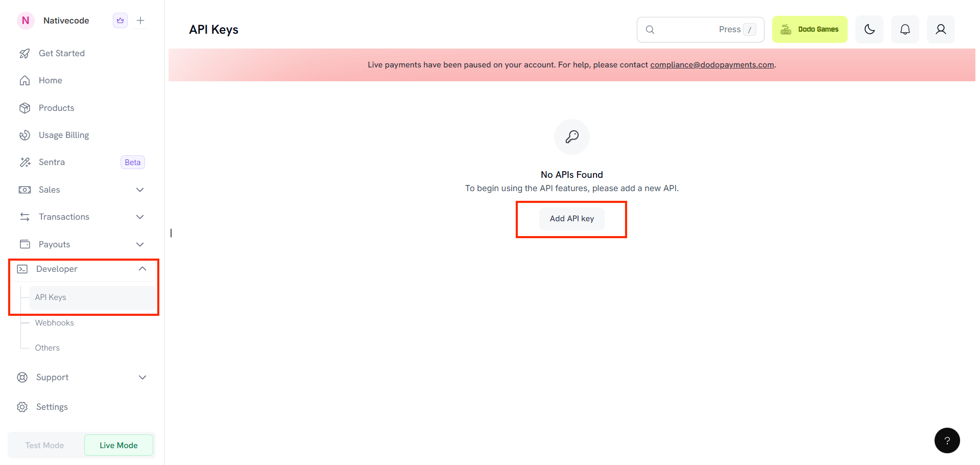980x465 pixels.
Task: Select the Others developer menu item
Action: (x=47, y=347)
